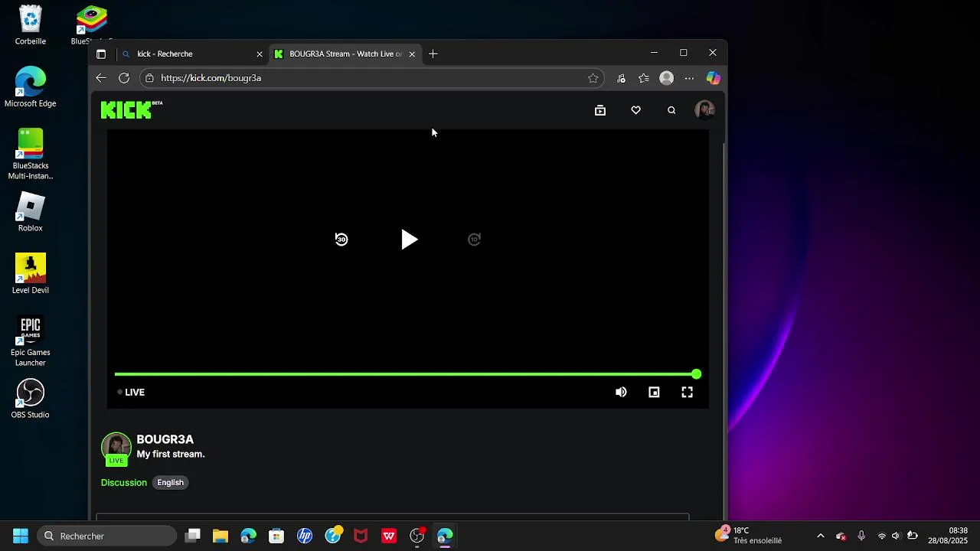
Task: Add this page to favorites star
Action: (593, 78)
